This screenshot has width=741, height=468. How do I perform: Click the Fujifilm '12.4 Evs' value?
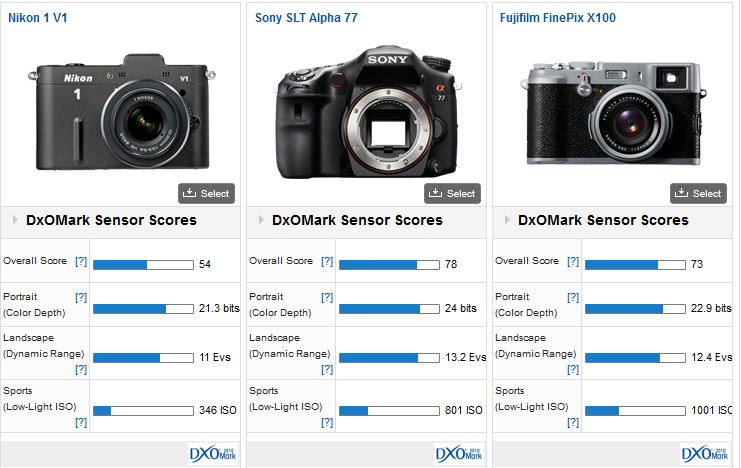click(711, 357)
